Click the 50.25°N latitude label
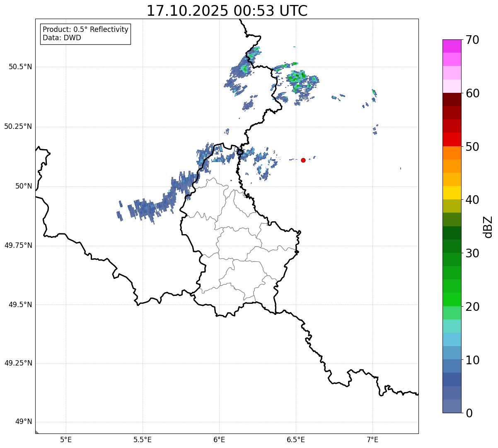The height and width of the screenshot is (448, 498). 18,126
